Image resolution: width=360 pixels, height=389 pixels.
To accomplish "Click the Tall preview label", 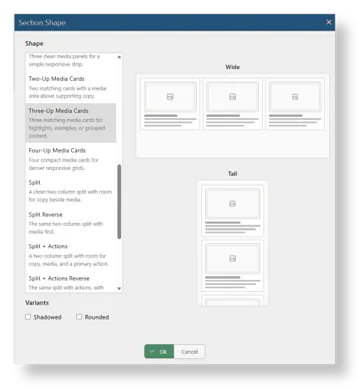I will coord(232,173).
